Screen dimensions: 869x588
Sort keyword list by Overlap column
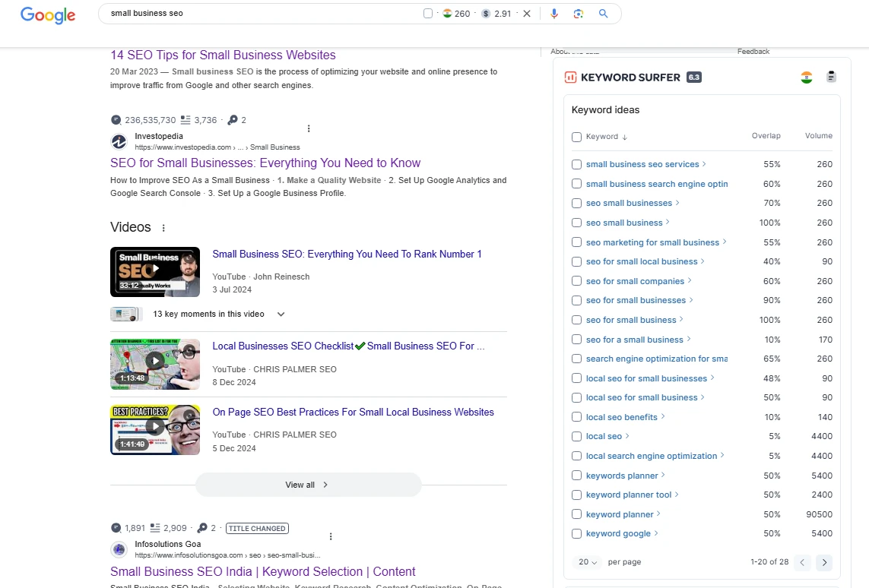coord(766,136)
